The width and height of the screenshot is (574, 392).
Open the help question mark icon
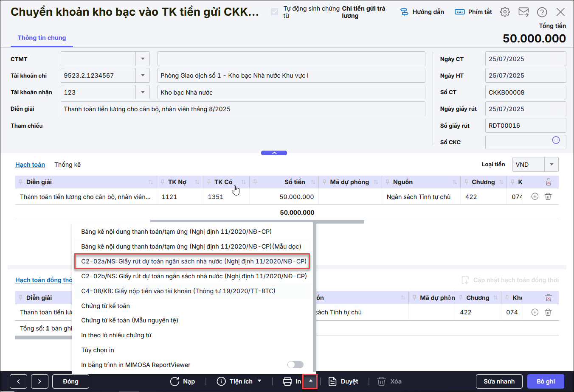542,12
